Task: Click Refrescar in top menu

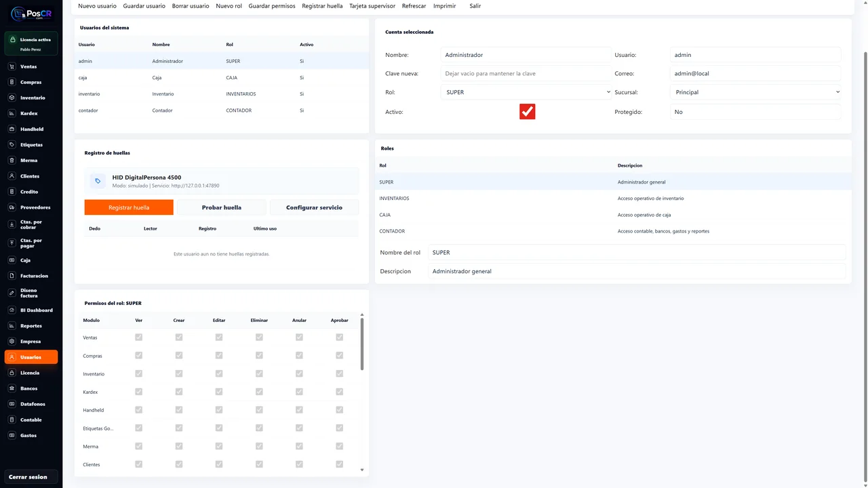Action: 414,5
